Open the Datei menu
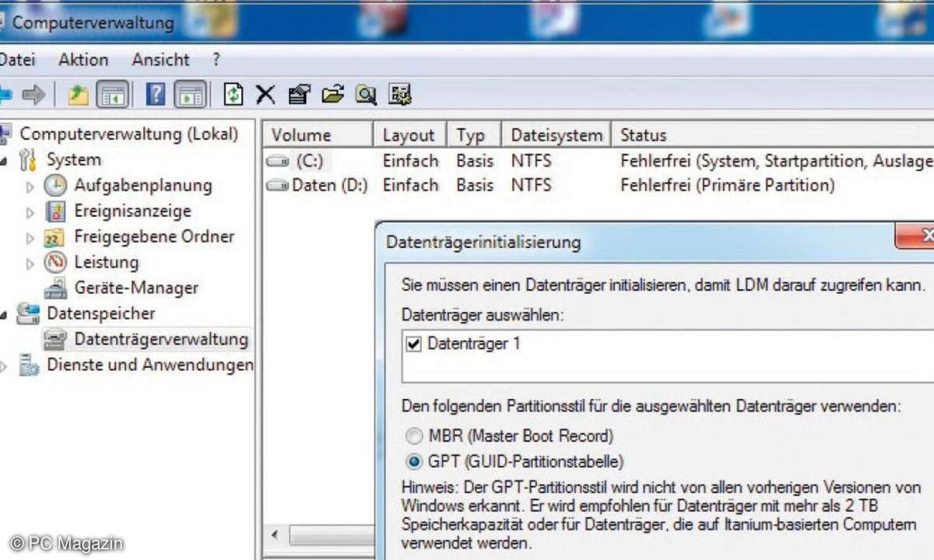 (x=17, y=60)
